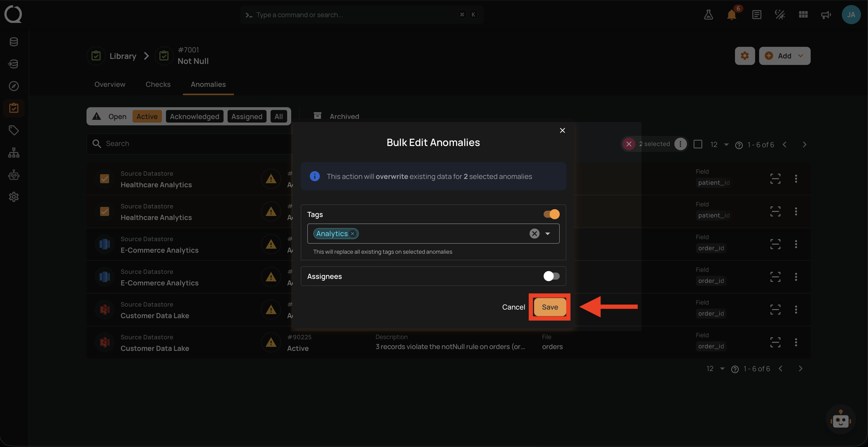The height and width of the screenshot is (447, 868).
Task: Open bottom page size 12 dropdown
Action: coord(715,368)
